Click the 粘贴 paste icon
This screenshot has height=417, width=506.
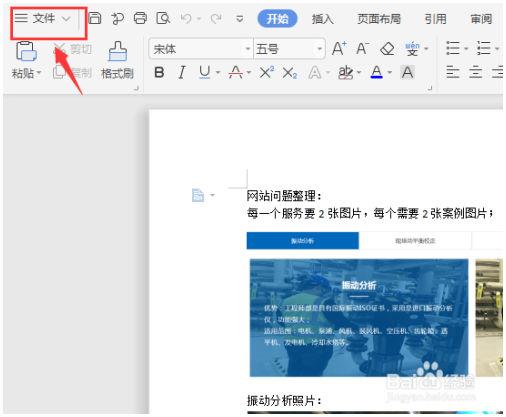(26, 51)
